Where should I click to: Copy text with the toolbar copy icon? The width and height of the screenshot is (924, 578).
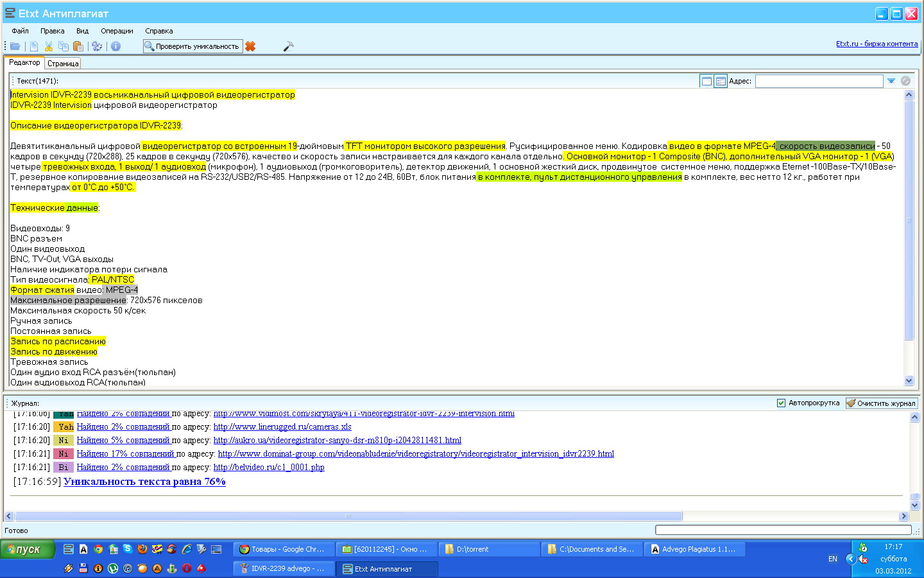pyautogui.click(x=63, y=46)
